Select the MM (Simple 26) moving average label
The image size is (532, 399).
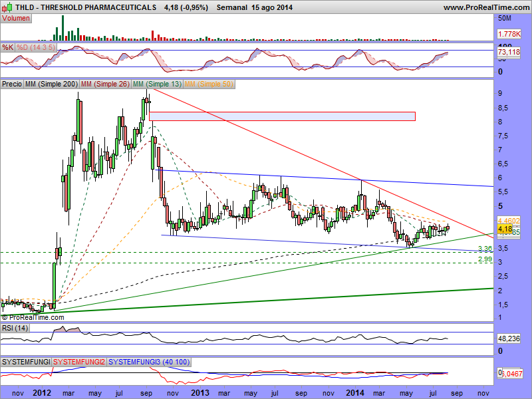(106, 84)
